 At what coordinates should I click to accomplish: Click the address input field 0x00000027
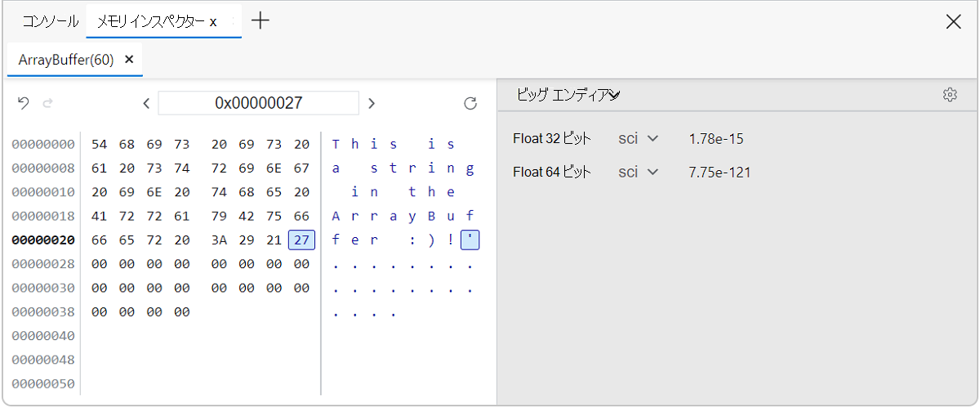pos(258,103)
